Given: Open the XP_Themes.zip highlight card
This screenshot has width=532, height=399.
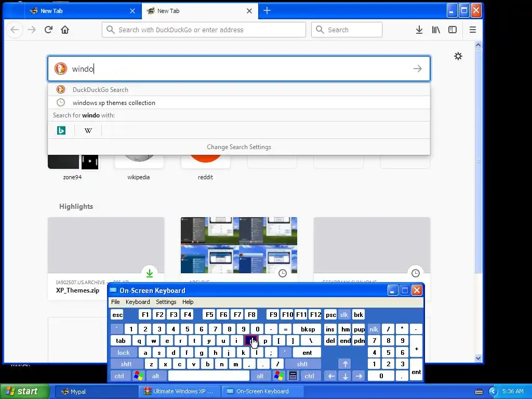Looking at the screenshot, I should [x=78, y=258].
